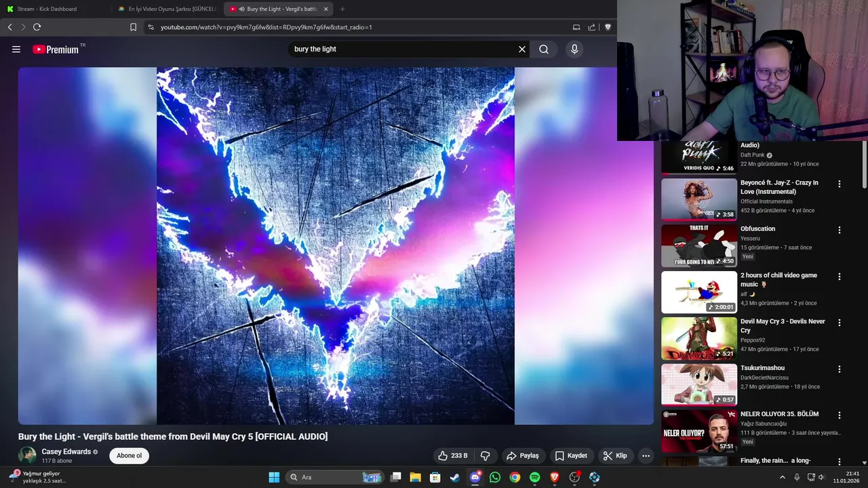
Task: Open 2 hours chill video game music thumbnail
Action: pyautogui.click(x=699, y=292)
